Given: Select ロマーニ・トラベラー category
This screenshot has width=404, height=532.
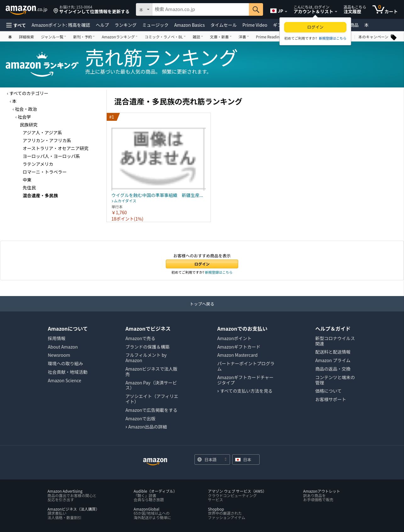Looking at the screenshot, I should 44,172.
